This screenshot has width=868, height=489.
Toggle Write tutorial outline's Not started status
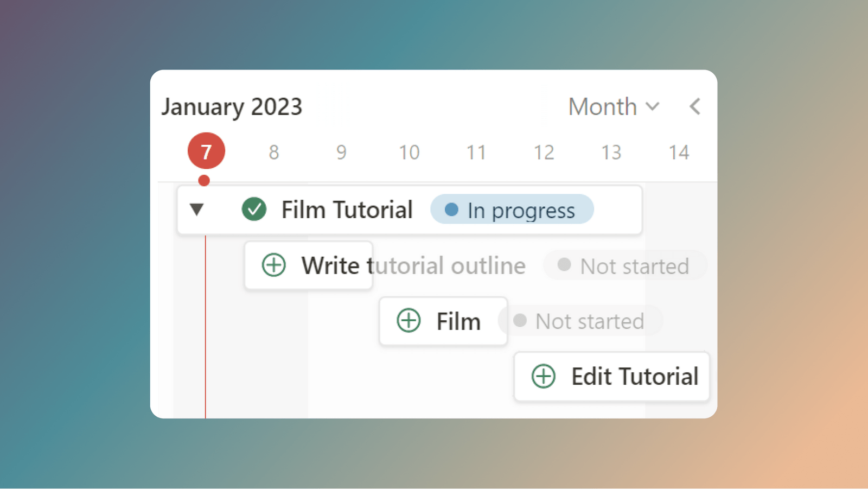tap(624, 265)
